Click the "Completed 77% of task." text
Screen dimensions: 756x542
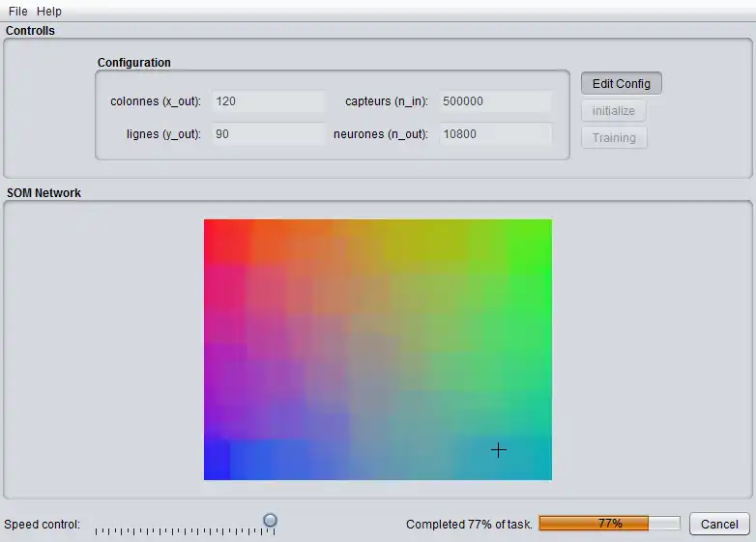click(x=469, y=525)
